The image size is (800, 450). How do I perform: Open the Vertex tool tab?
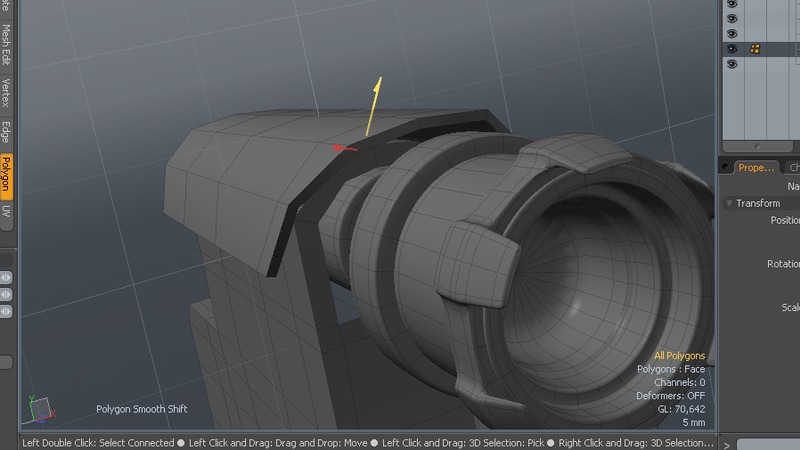coord(6,93)
